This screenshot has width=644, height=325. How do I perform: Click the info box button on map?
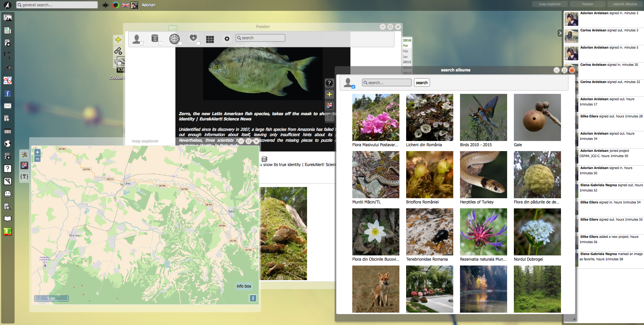(244, 286)
